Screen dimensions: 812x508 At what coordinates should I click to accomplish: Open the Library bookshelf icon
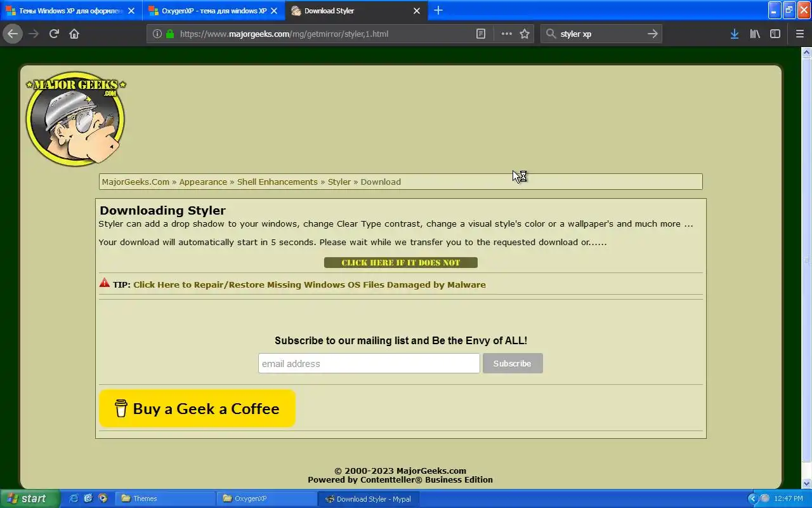click(755, 34)
